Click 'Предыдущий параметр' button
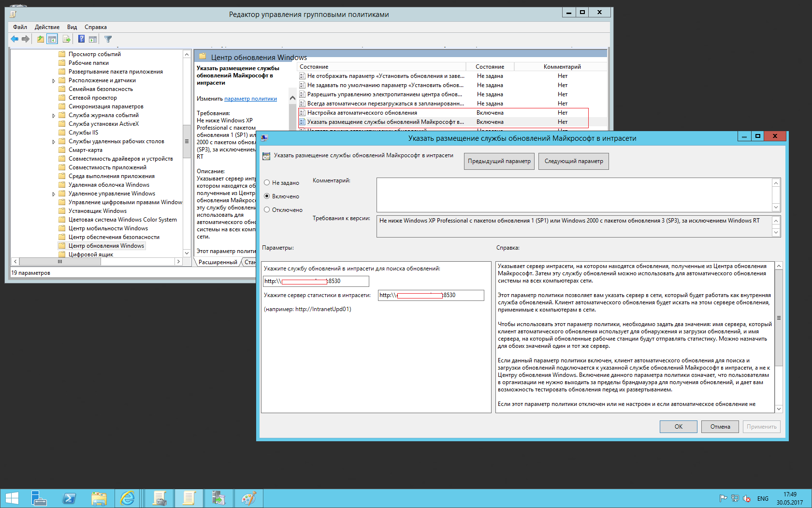 coord(499,161)
